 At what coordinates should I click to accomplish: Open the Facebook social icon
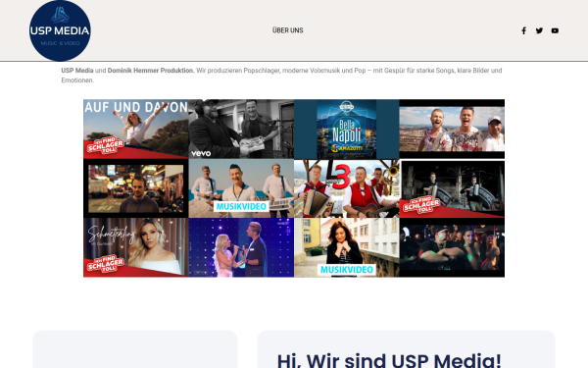[524, 30]
